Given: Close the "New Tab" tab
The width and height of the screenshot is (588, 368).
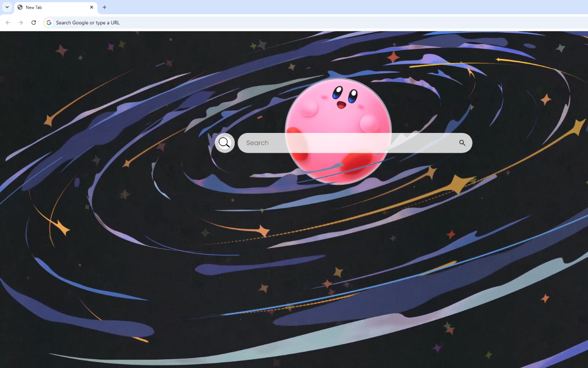Looking at the screenshot, I should 91,7.
